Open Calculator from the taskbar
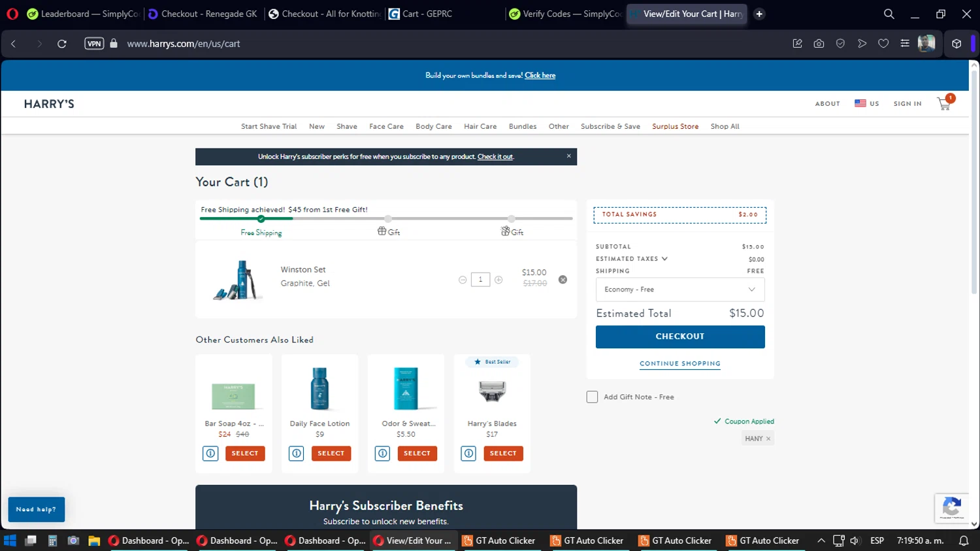The height and width of the screenshot is (551, 980). pyautogui.click(x=52, y=541)
